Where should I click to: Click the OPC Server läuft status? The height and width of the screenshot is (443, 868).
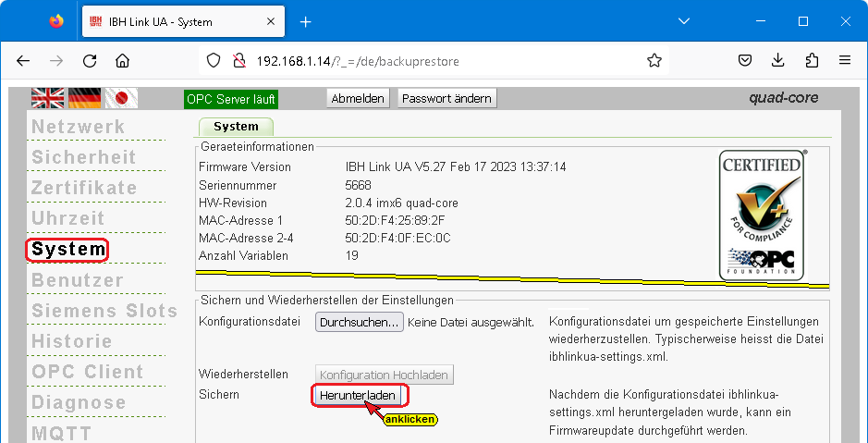click(231, 99)
